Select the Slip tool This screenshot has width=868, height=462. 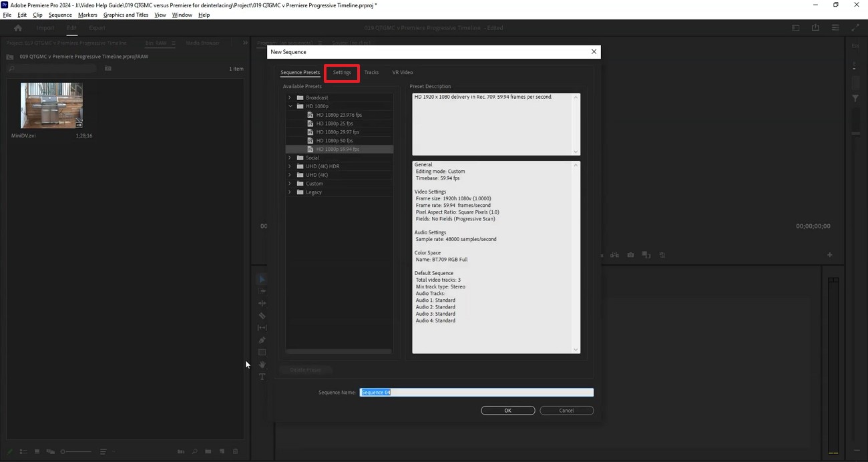tap(262, 328)
